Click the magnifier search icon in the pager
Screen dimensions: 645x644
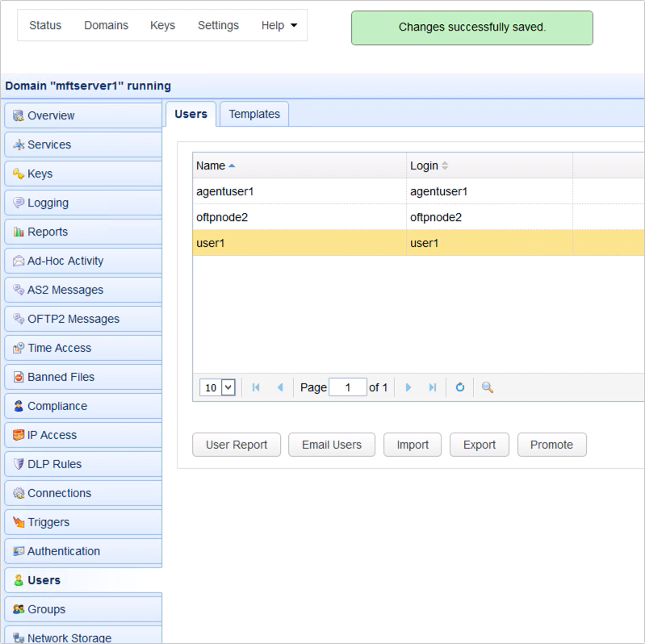[x=488, y=387]
